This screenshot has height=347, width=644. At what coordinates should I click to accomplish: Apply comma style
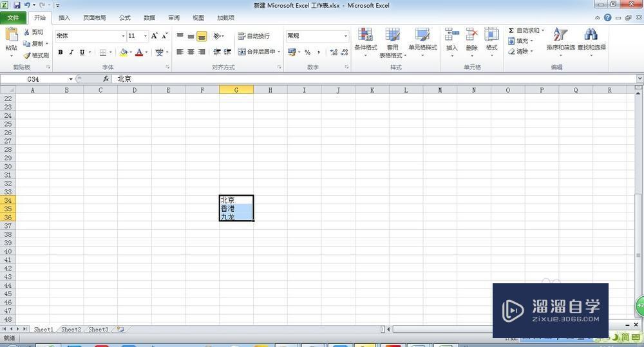[x=319, y=52]
